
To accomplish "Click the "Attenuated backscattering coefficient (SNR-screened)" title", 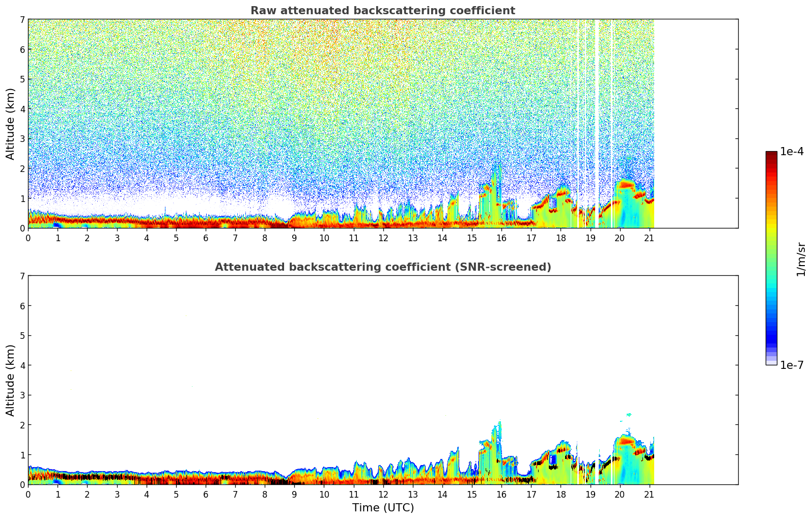I will point(382,267).
